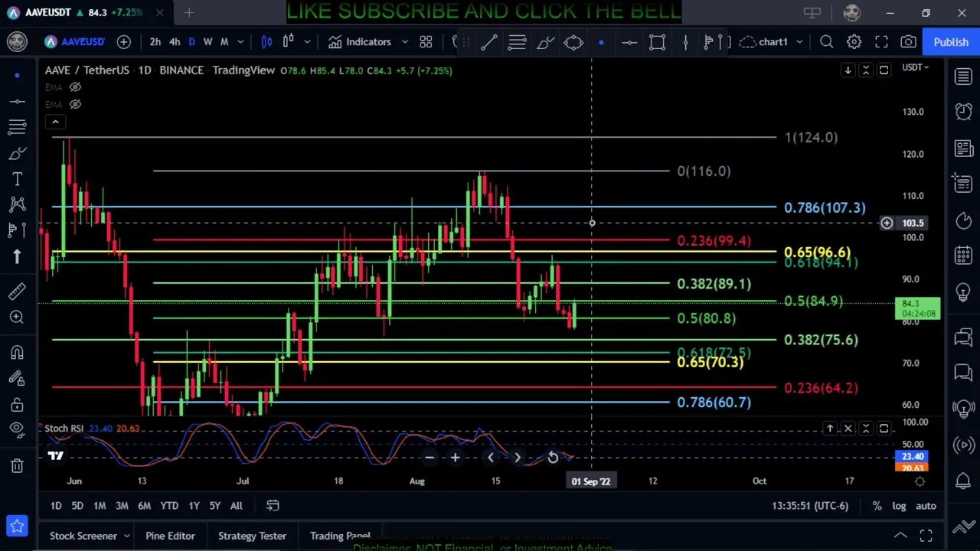Open the news panel in right sidebar

tap(963, 148)
